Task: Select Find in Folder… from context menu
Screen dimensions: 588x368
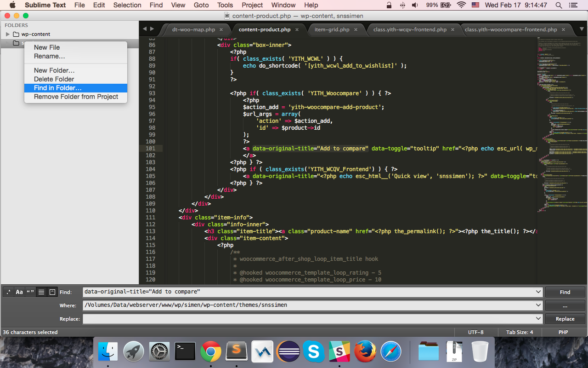Action: 58,88
